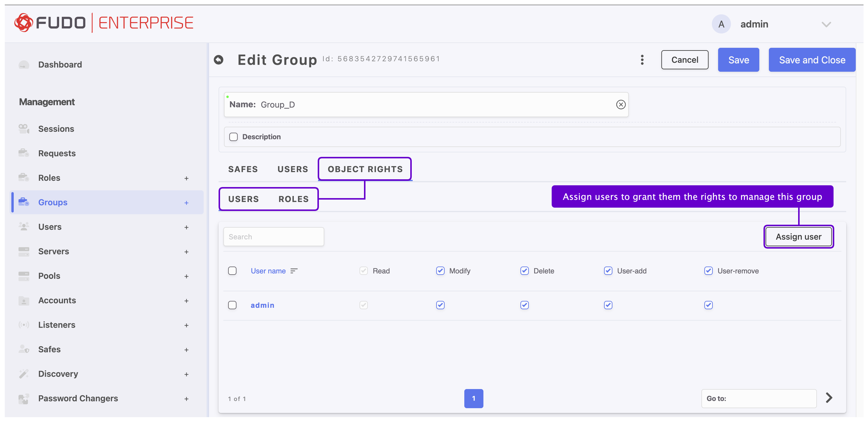Enable the Description checkbox
This screenshot has height=424, width=868.
tap(233, 137)
